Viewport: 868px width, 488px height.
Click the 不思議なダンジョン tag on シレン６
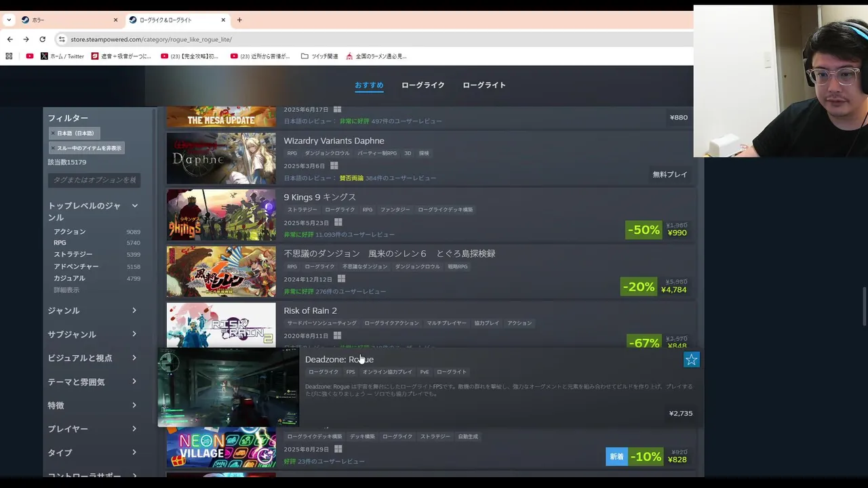point(365,266)
